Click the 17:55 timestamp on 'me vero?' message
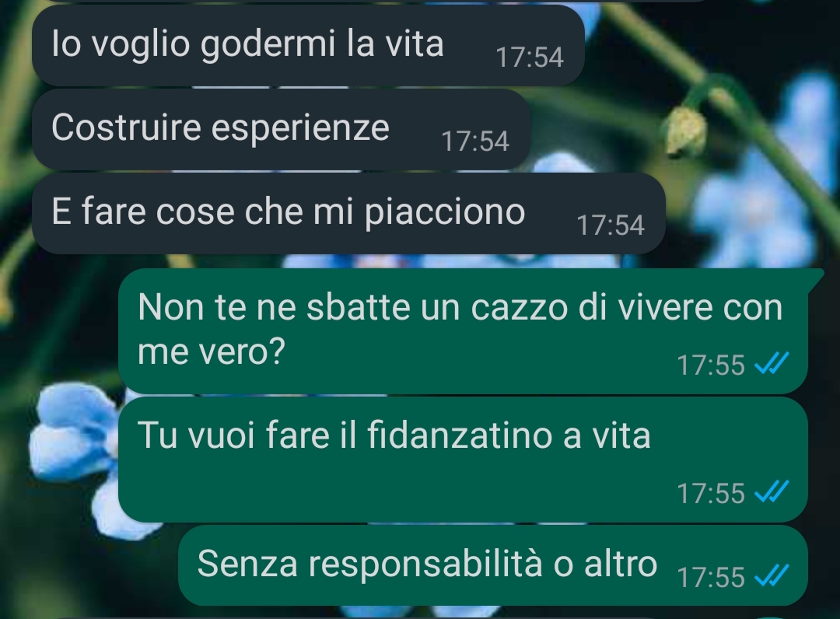This screenshot has width=840, height=619. click(x=711, y=365)
